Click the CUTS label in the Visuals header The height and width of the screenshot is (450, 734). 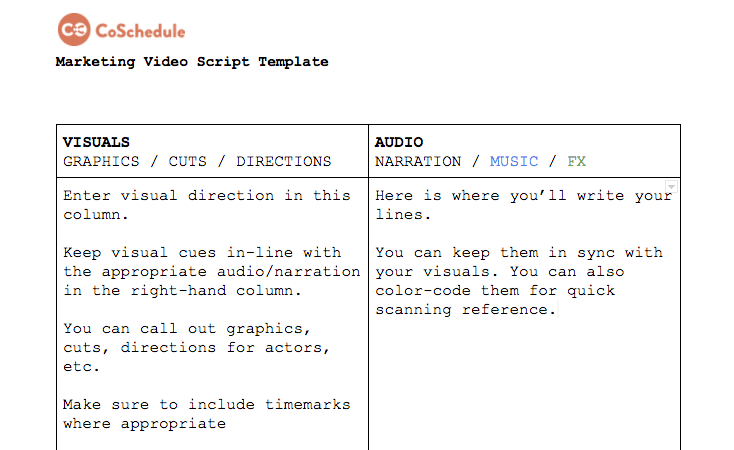[188, 161]
